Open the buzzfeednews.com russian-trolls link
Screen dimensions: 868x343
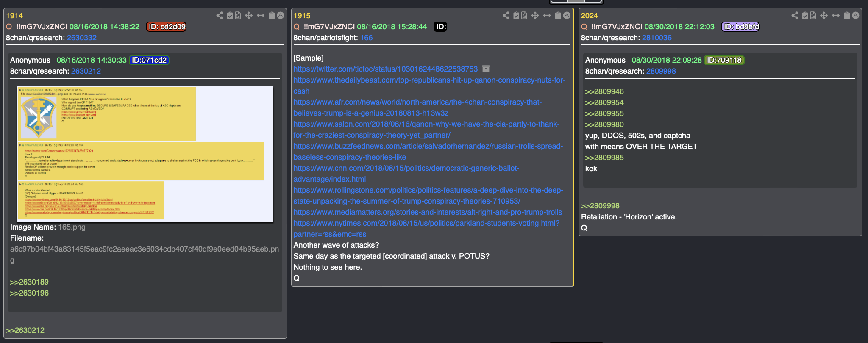[428, 152]
